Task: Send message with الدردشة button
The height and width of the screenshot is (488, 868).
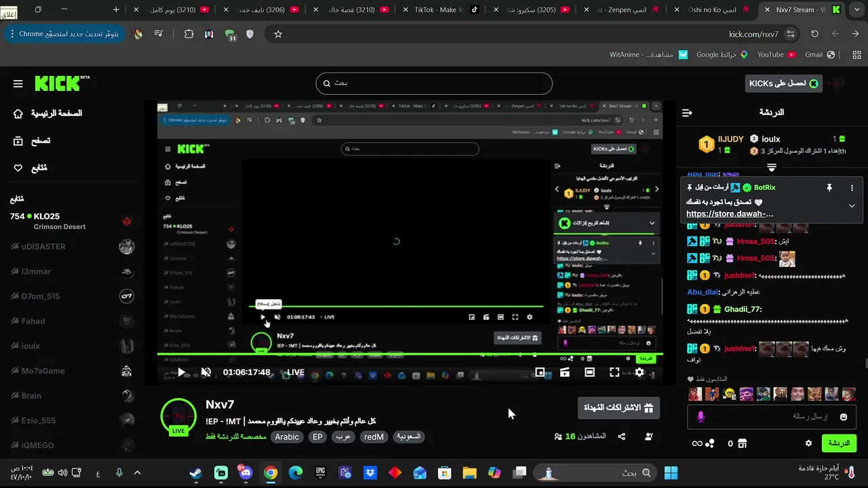Action: [x=839, y=443]
